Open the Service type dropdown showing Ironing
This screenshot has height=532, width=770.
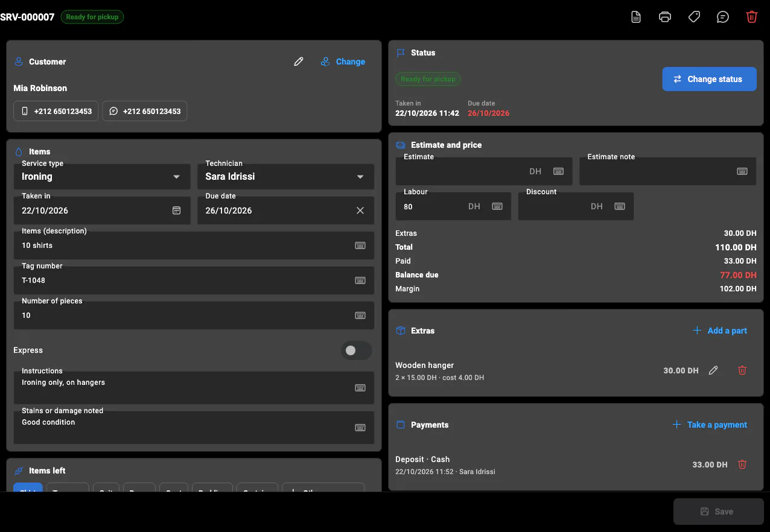pos(102,177)
